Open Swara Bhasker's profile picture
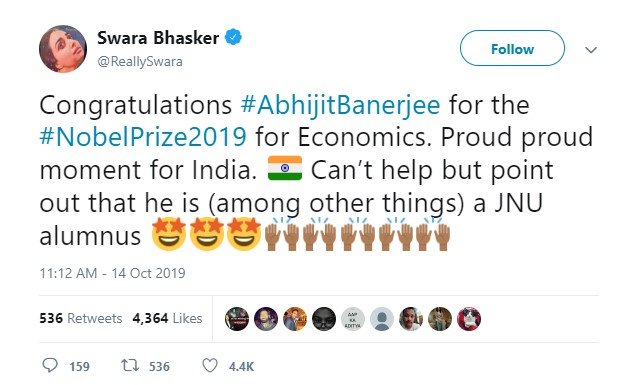639x385 pixels. [63, 48]
